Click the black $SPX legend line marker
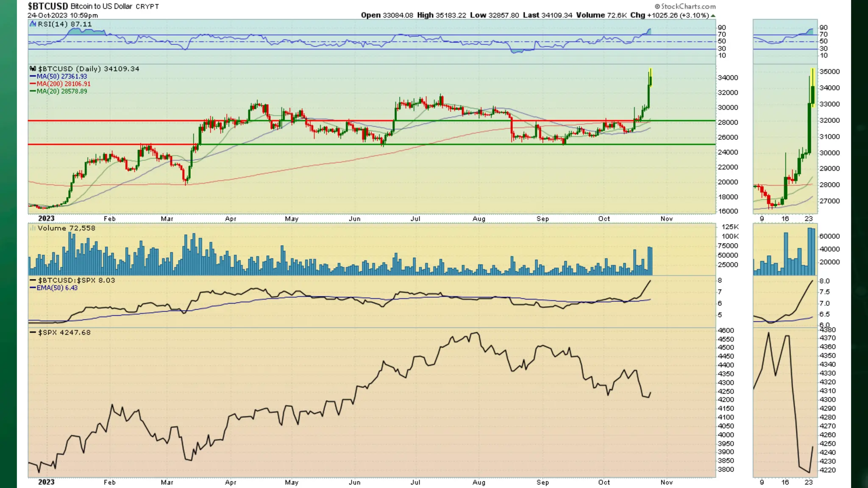The image size is (868, 488). pos(33,333)
